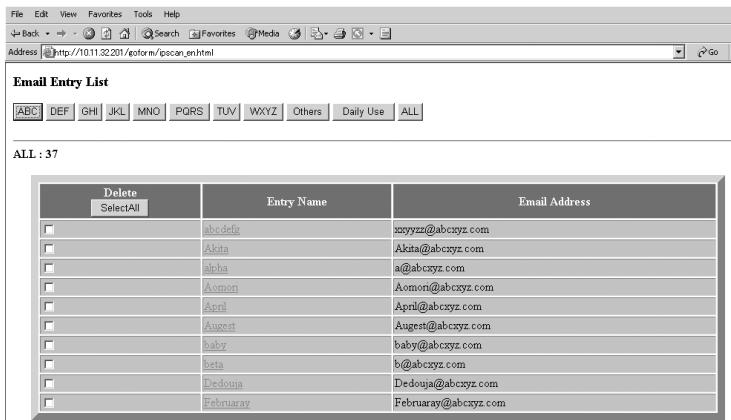Check delete box for abcdefg

49,229
